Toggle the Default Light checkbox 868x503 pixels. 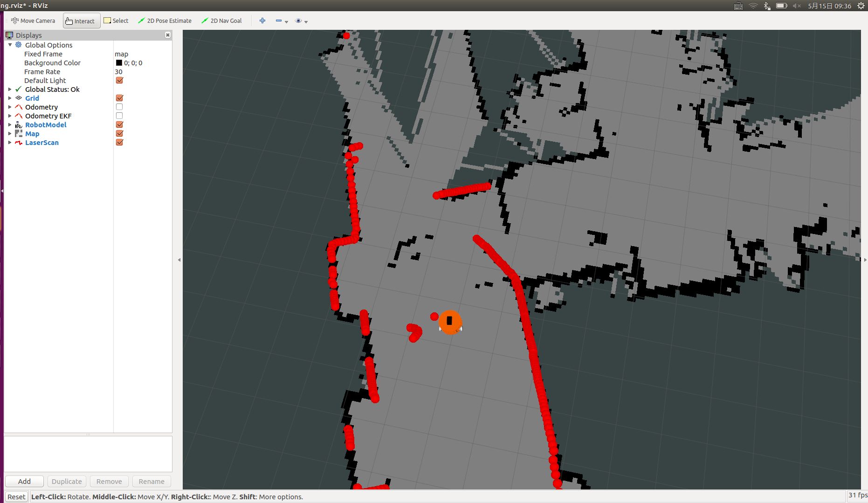119,80
